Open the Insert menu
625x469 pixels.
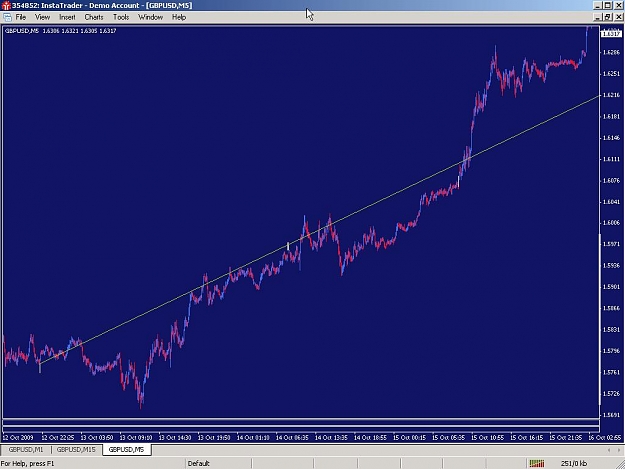(x=67, y=17)
